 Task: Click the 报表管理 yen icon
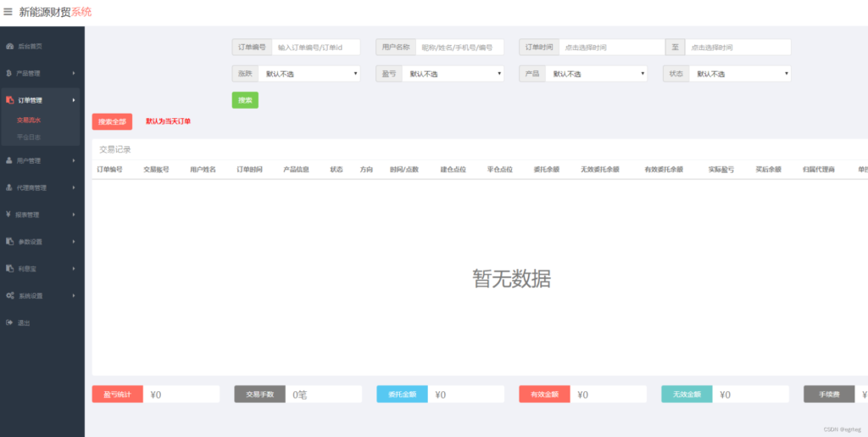click(8, 215)
